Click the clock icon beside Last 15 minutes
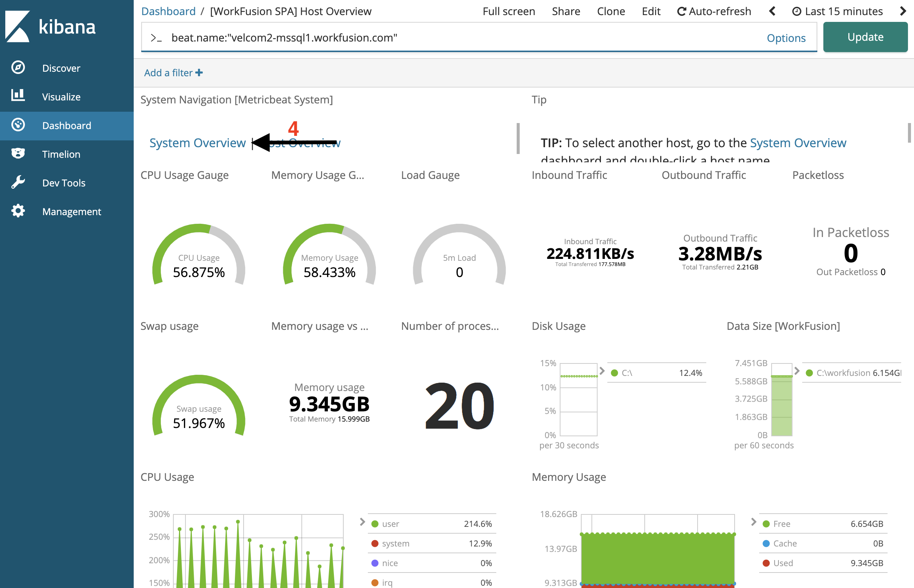The height and width of the screenshot is (588, 914). click(x=797, y=11)
